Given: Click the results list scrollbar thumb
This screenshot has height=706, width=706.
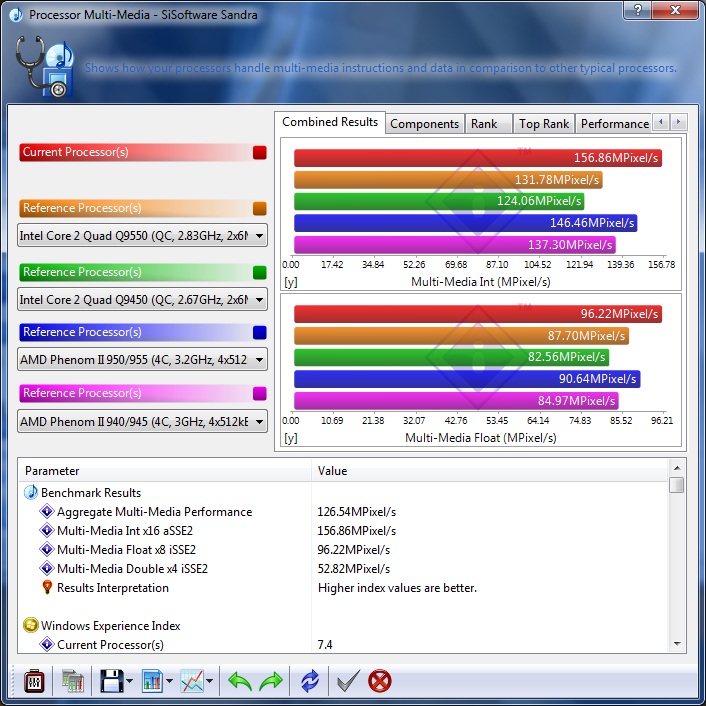Looking at the screenshot, I should 677,485.
